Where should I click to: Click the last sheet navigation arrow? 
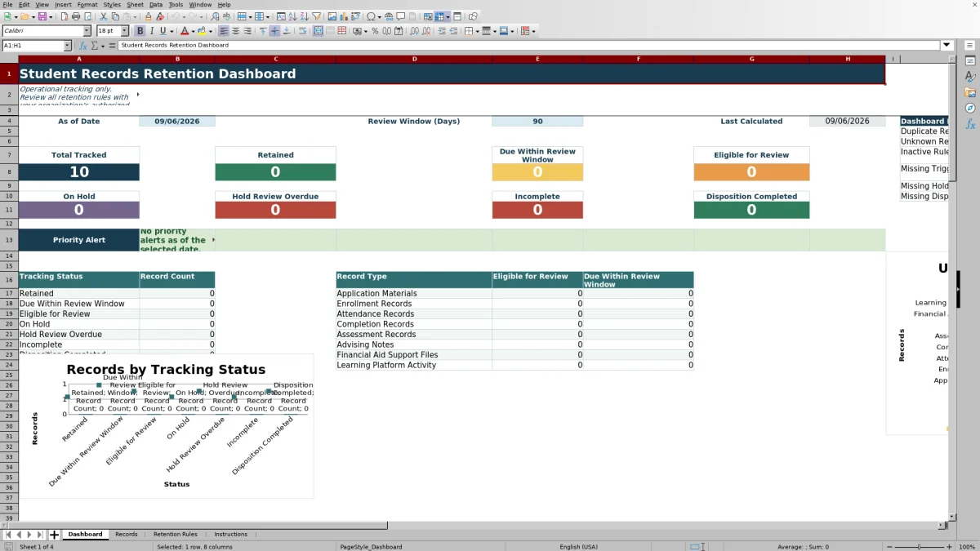[40, 535]
